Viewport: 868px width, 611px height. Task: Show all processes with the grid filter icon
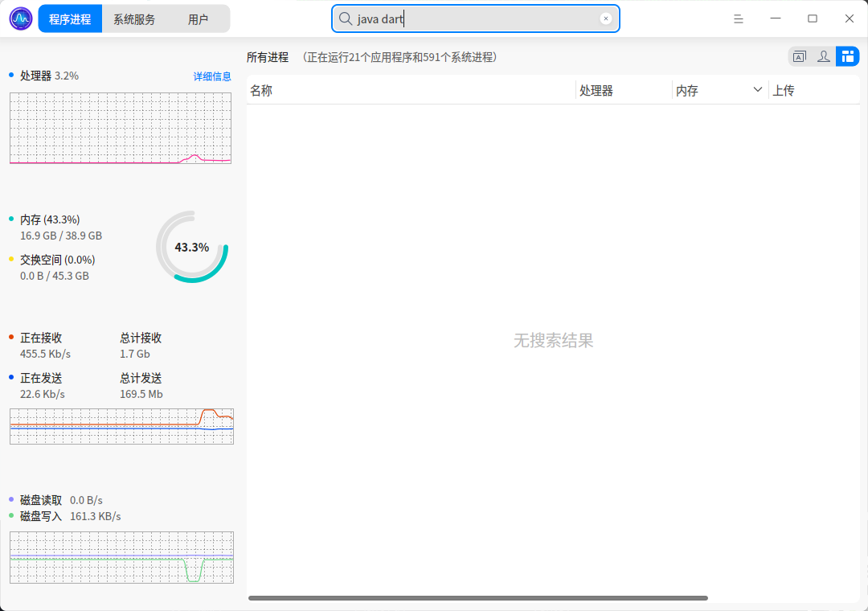point(848,56)
